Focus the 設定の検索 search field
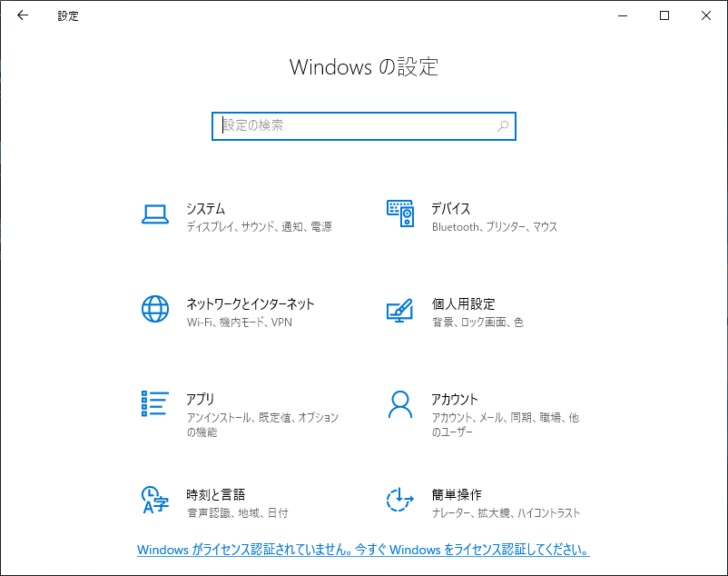 363,126
